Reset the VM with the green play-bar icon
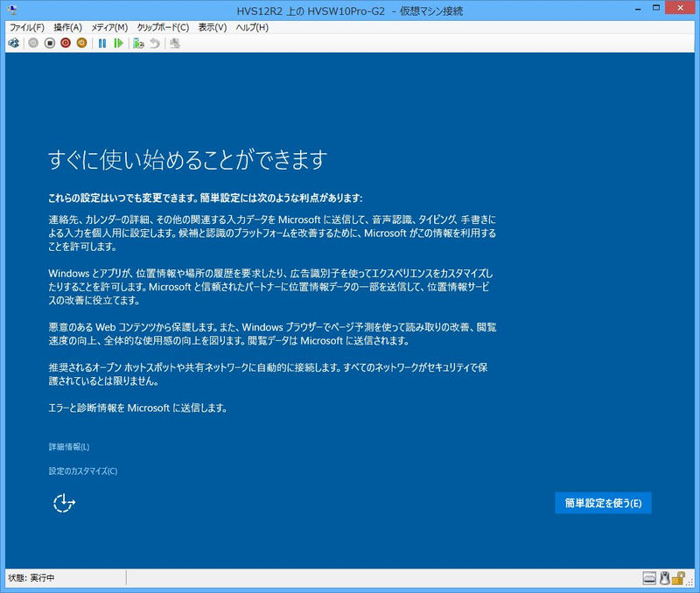 click(118, 43)
